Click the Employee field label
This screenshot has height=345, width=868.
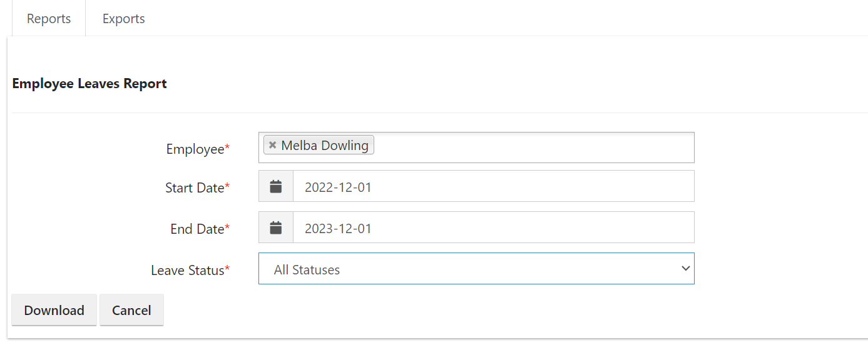[x=195, y=149]
